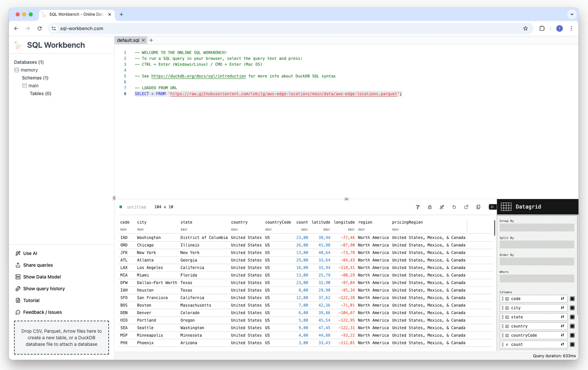Viewport: 588px width, 370px height.
Task: Open browser extensions puzzle icon
Action: (x=542, y=28)
